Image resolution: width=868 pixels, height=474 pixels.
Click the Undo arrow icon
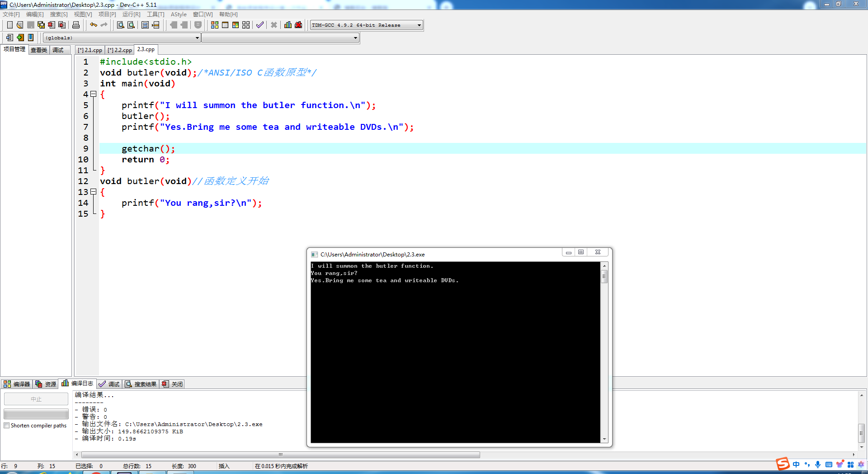pos(93,25)
